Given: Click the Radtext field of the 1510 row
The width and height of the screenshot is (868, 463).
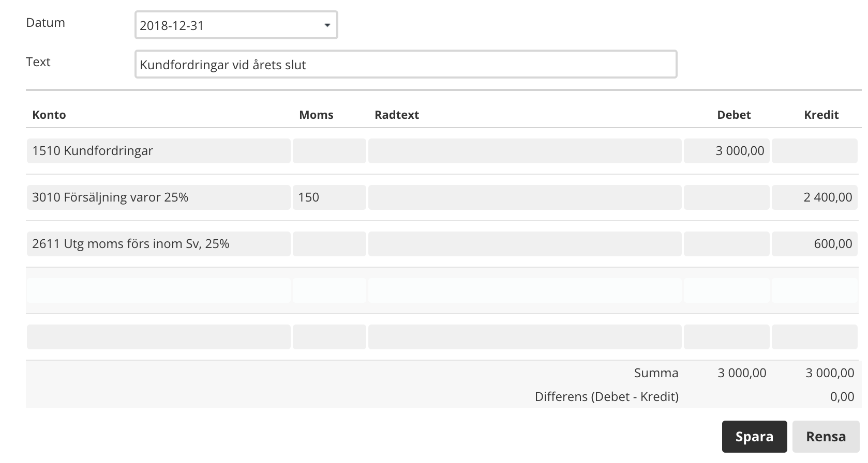Looking at the screenshot, I should pyautogui.click(x=525, y=151).
